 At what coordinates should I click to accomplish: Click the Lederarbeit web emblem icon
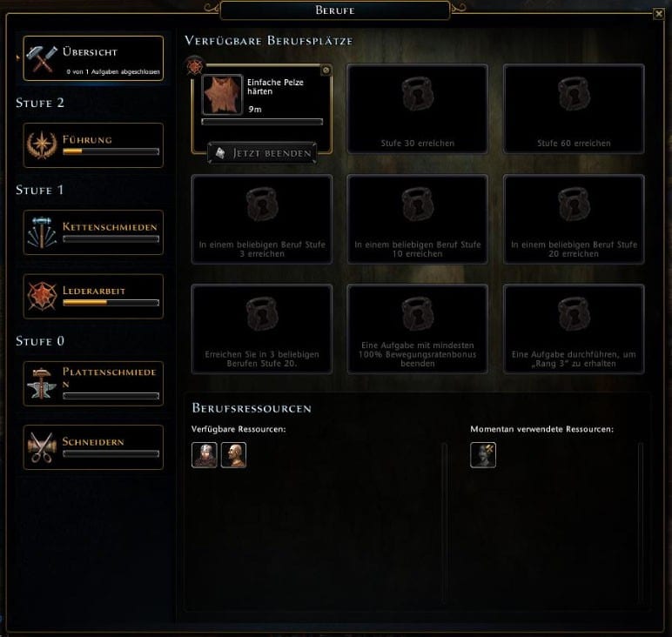(42, 296)
